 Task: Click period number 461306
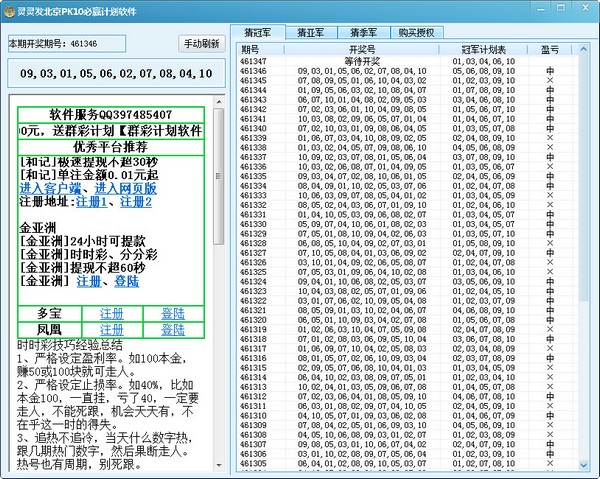pyautogui.click(x=253, y=454)
